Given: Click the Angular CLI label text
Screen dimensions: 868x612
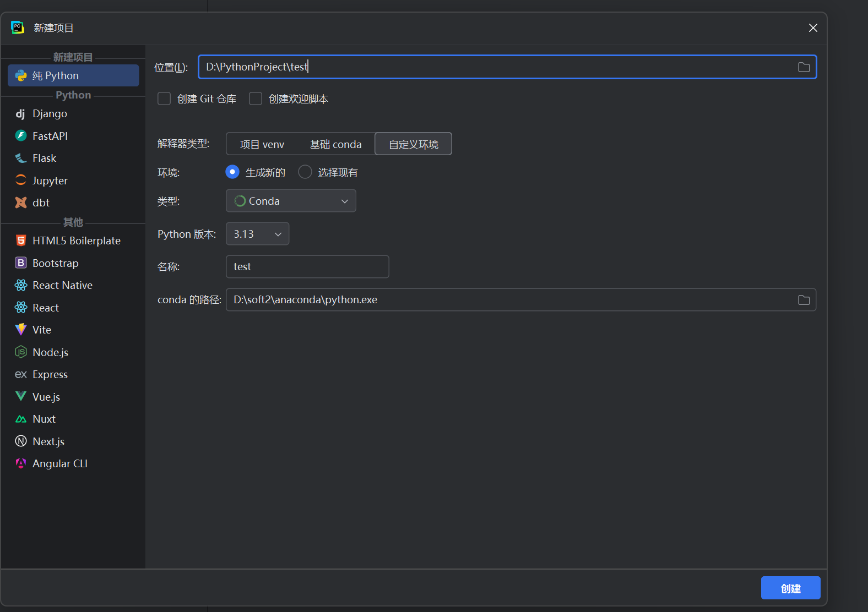Looking at the screenshot, I should pyautogui.click(x=60, y=463).
